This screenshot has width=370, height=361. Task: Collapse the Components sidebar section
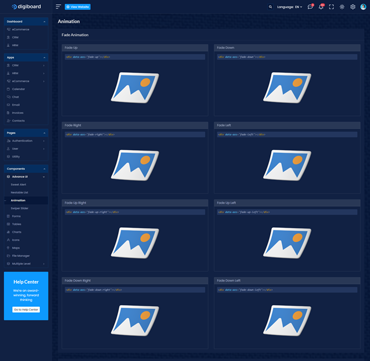click(x=26, y=169)
